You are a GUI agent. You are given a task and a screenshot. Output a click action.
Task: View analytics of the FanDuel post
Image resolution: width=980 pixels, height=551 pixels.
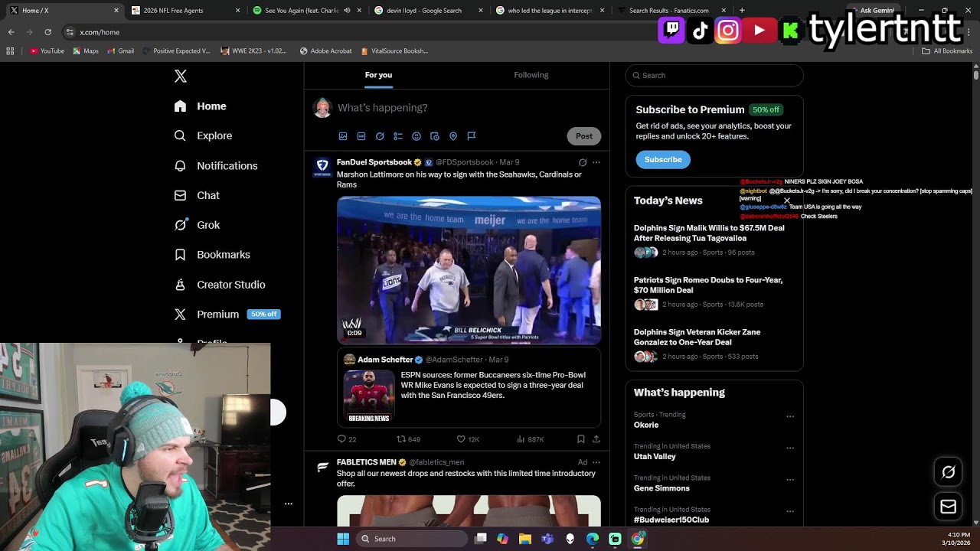530,439
